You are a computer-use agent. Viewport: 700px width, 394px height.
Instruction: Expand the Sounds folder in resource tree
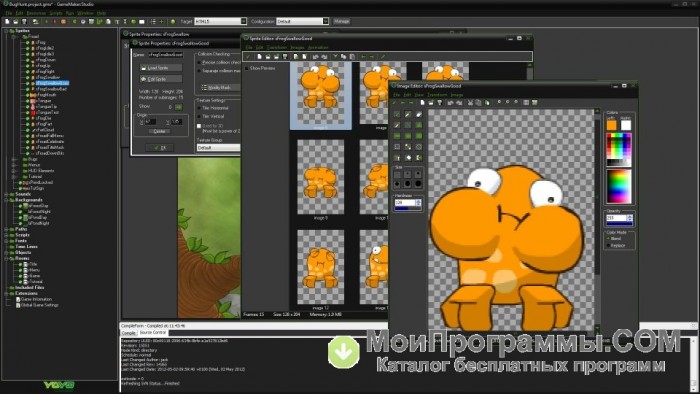(x=7, y=194)
